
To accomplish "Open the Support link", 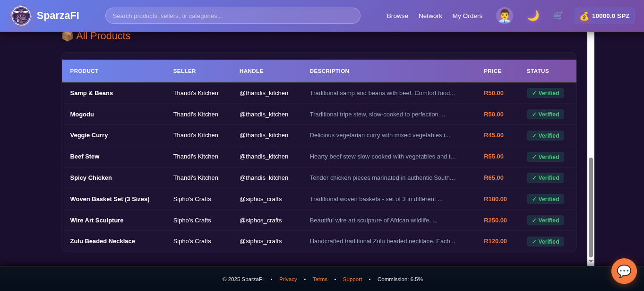I will 352,279.
